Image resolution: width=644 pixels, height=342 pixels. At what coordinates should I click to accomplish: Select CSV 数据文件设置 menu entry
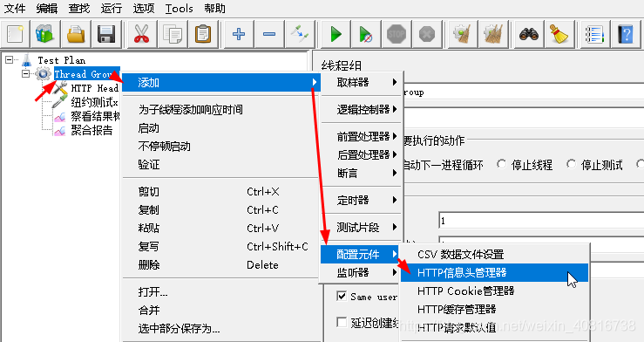(494, 255)
